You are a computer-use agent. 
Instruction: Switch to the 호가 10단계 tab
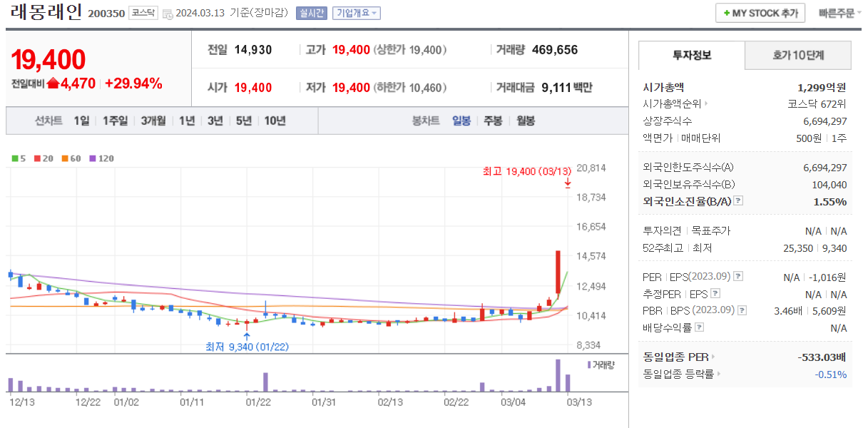click(x=798, y=55)
